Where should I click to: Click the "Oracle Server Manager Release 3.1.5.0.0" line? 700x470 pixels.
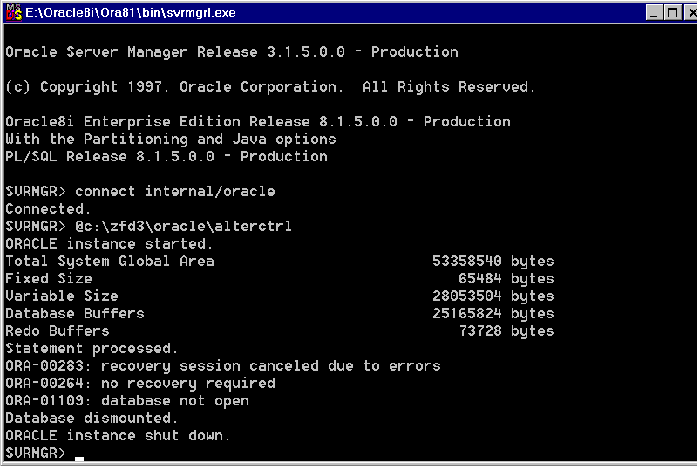(231, 52)
